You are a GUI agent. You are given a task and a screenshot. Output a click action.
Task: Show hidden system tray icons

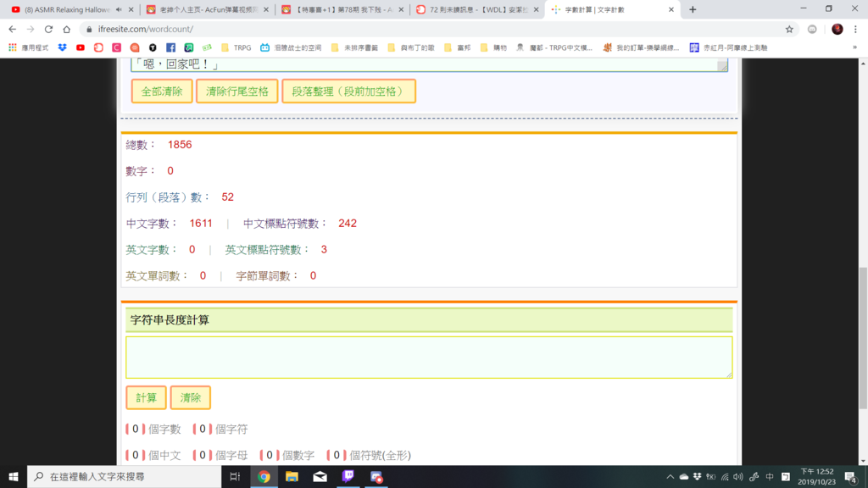[670, 476]
